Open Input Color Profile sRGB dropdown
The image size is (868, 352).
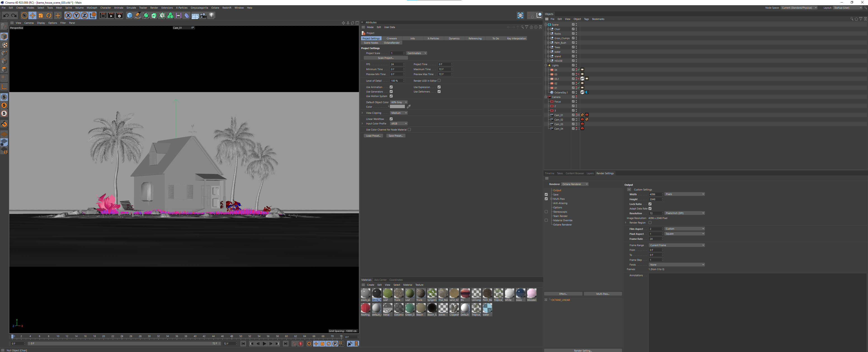click(x=399, y=123)
